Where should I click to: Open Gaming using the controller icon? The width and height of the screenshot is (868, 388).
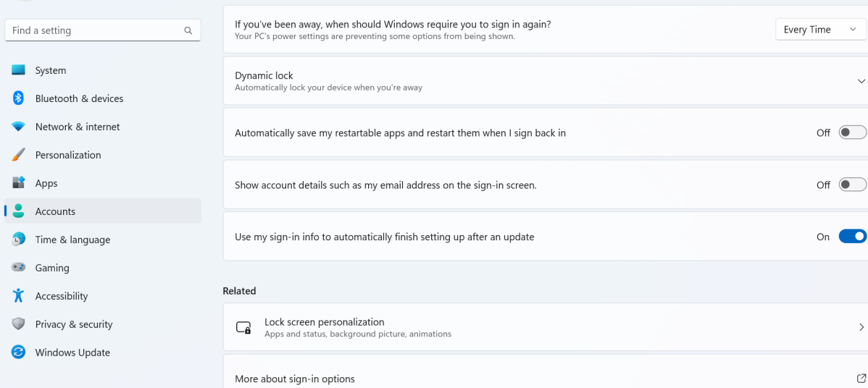click(19, 268)
